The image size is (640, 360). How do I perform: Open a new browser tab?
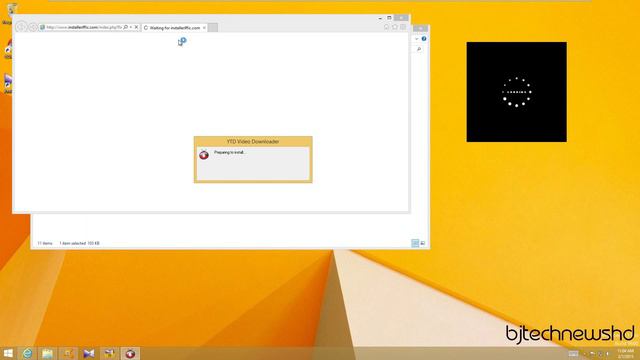point(213,28)
